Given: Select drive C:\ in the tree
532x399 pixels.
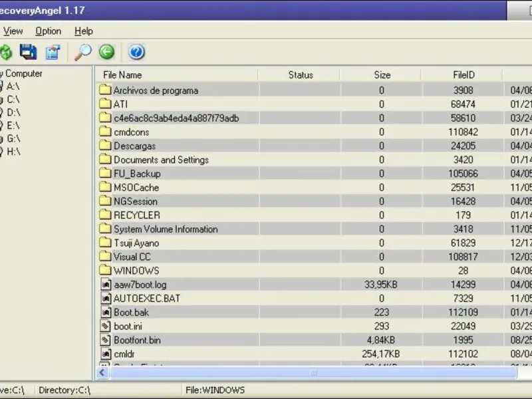Looking at the screenshot, I should [13, 99].
